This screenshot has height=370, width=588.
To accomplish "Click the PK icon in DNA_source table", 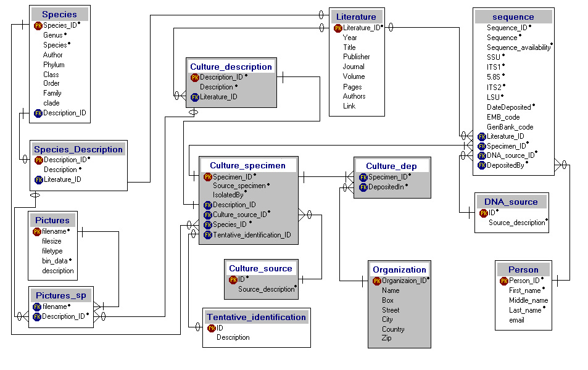I will [483, 213].
